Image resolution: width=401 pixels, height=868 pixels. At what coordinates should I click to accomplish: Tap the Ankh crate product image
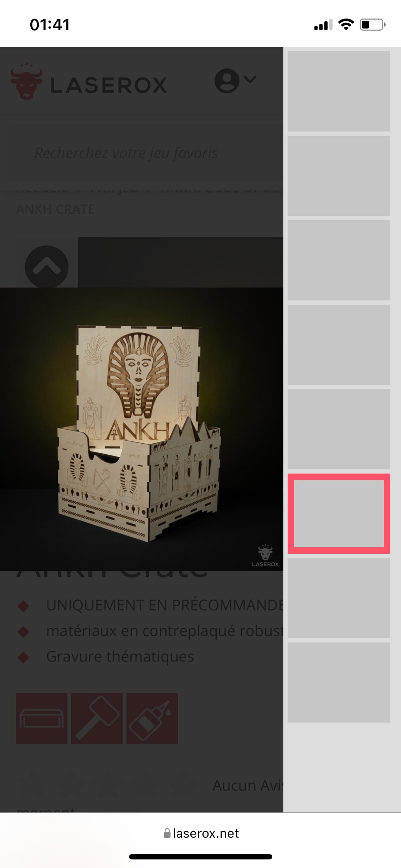[142, 429]
